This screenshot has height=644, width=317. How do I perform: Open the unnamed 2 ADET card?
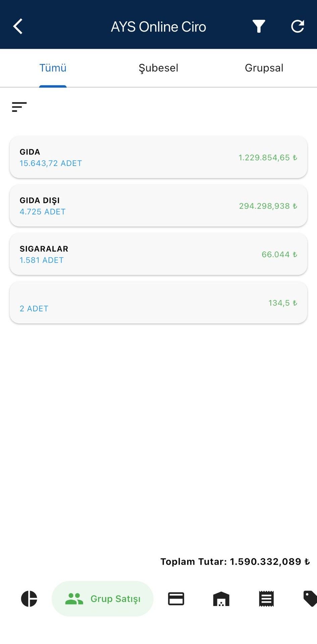click(158, 303)
